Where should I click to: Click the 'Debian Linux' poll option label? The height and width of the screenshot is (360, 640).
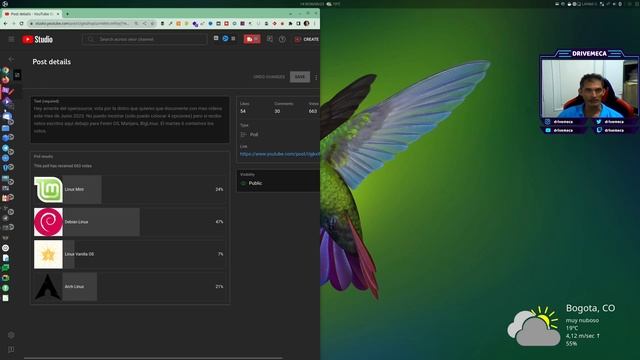(76, 222)
